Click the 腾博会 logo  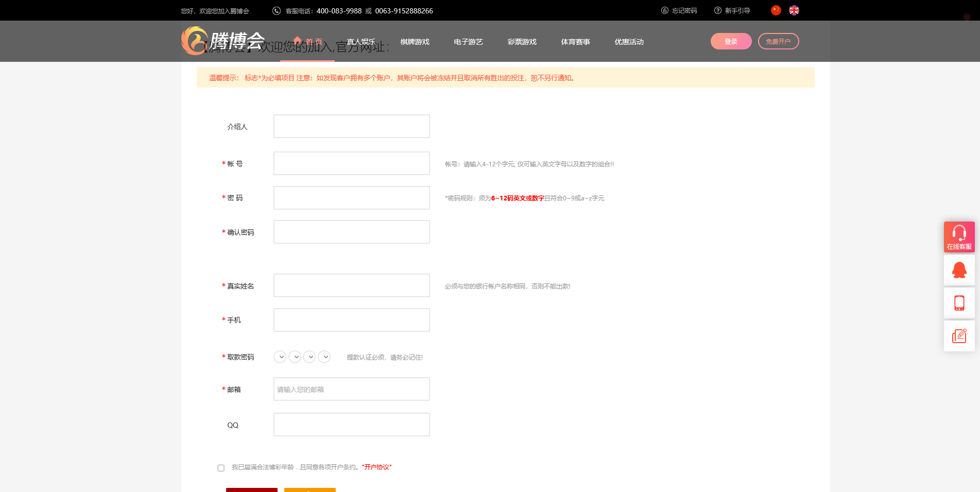(x=223, y=40)
